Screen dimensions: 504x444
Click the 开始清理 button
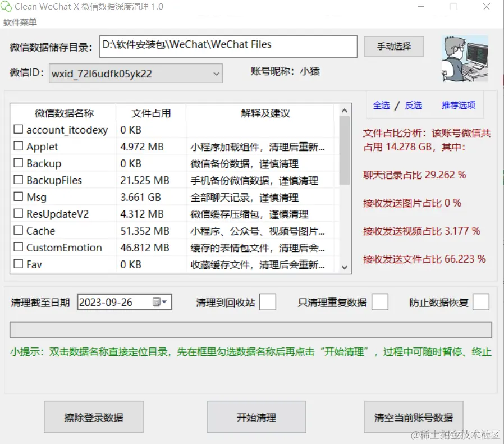256,417
